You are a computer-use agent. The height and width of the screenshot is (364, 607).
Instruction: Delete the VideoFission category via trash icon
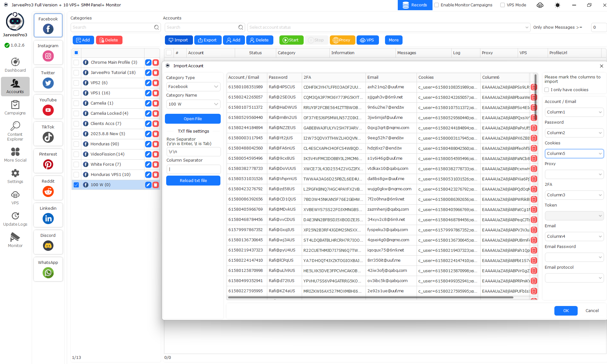pyautogui.click(x=155, y=154)
